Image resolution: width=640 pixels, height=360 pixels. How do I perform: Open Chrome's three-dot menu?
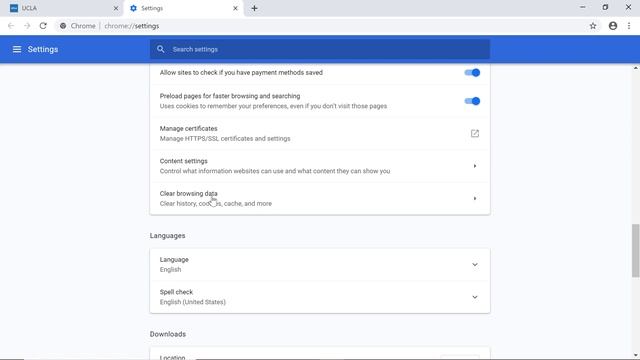click(629, 26)
